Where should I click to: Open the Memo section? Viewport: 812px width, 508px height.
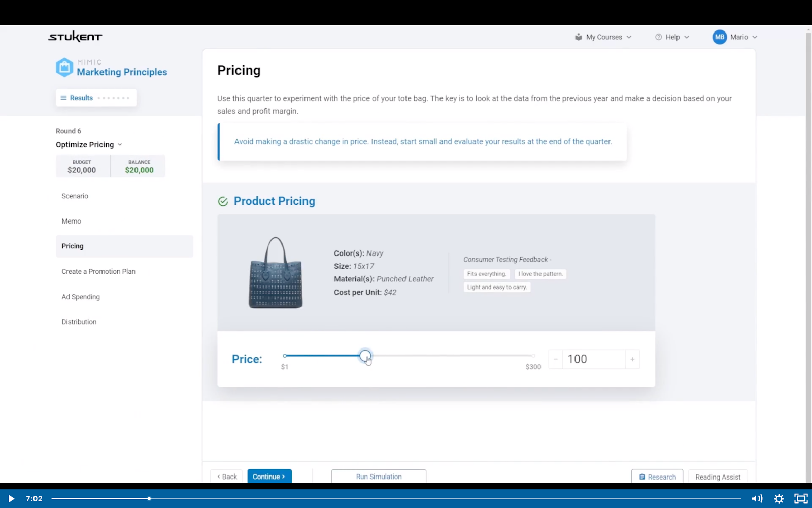[x=72, y=221]
